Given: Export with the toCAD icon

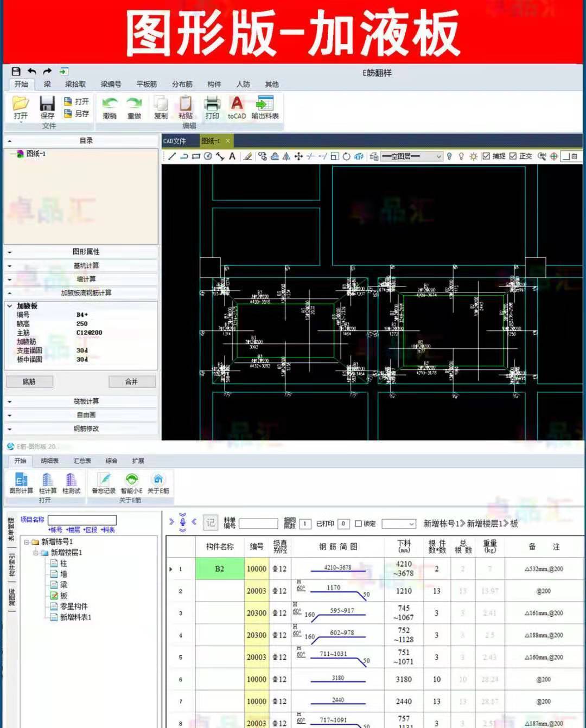Looking at the screenshot, I should 237,107.
